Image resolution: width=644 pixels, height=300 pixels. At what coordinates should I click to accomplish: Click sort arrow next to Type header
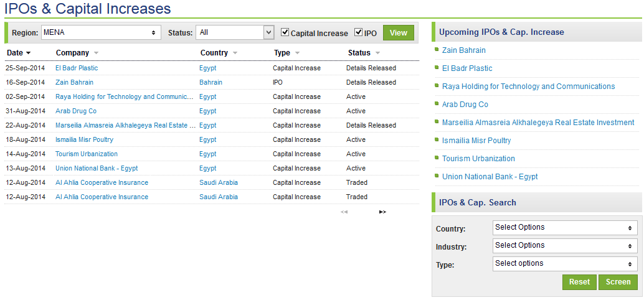297,53
